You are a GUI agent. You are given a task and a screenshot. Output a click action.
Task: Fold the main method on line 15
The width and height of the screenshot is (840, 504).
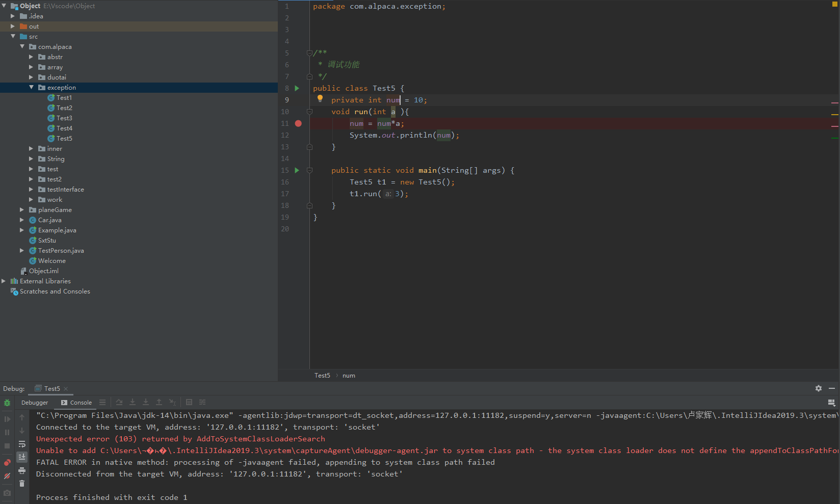click(309, 170)
